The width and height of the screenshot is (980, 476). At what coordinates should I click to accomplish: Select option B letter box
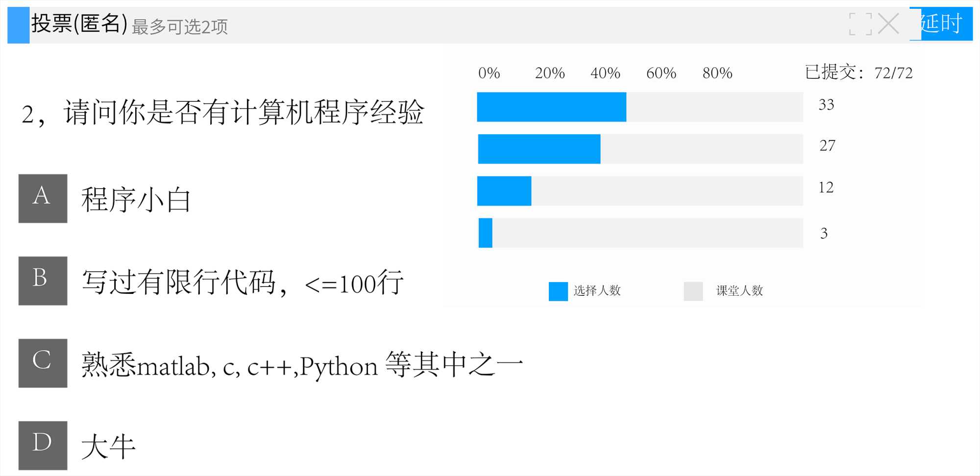43,281
